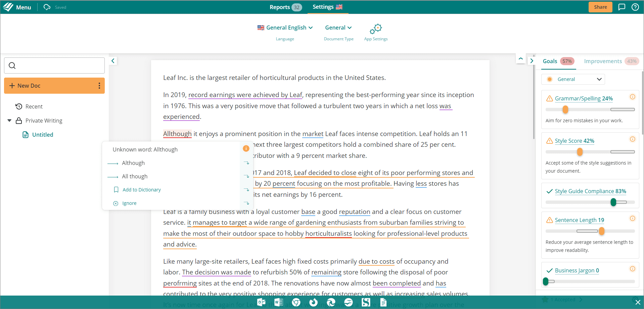Click the orange info icon in suggestion popup
The height and width of the screenshot is (309, 644).
point(246,148)
